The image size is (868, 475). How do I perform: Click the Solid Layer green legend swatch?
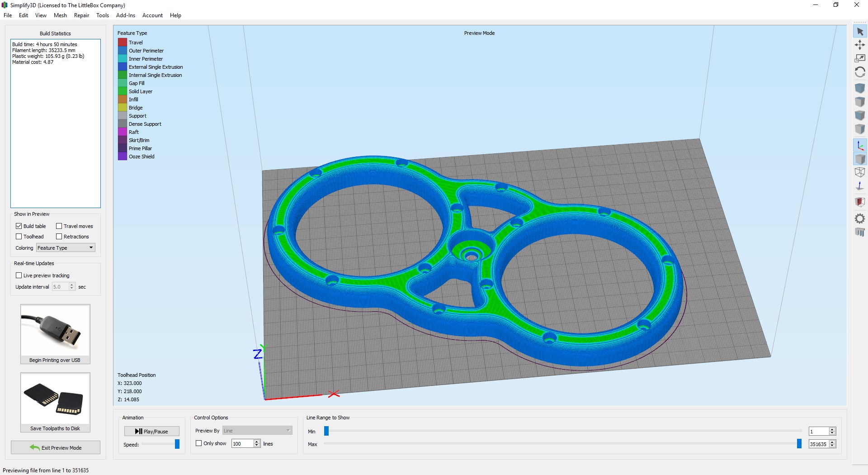[x=122, y=91]
